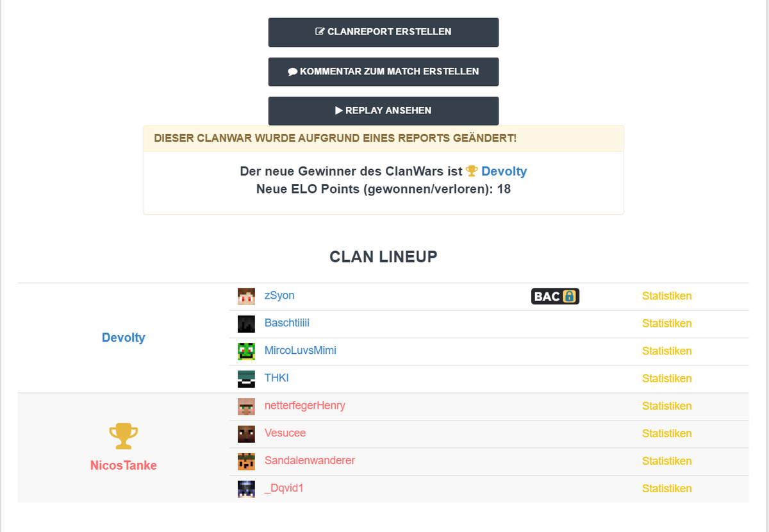Open Statistiken for Baschtiiiii

[x=667, y=324]
